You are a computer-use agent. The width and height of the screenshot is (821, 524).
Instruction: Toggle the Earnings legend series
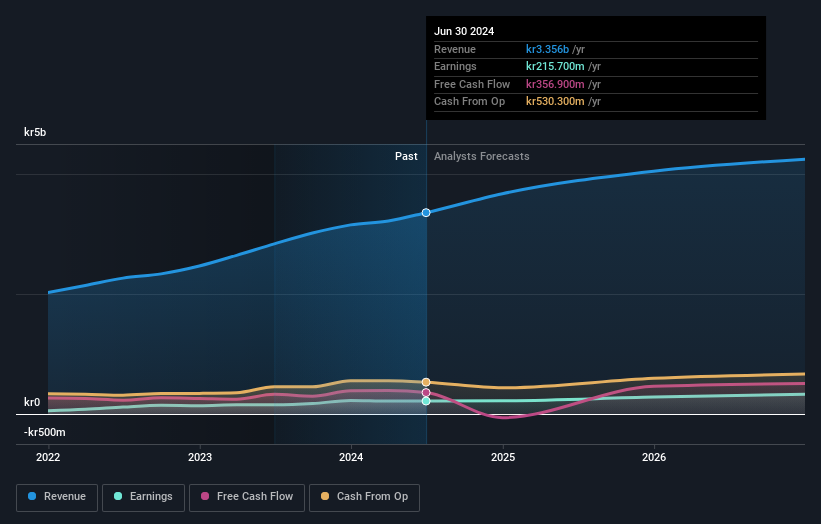click(143, 497)
